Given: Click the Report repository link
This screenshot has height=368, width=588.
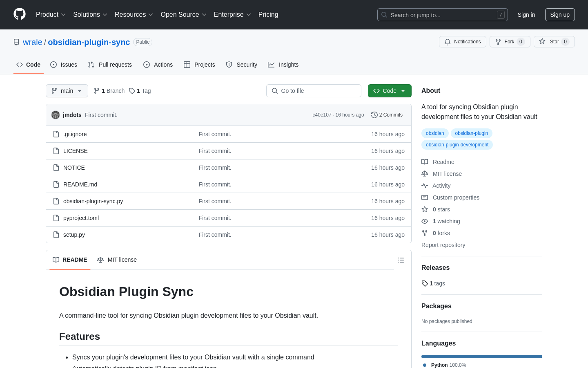Looking at the screenshot, I should click(x=443, y=245).
